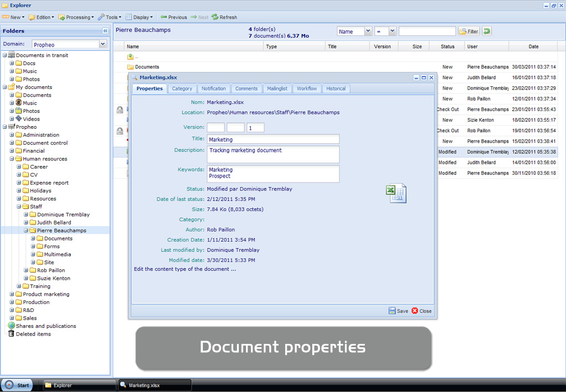
Task: Switch to the Workflow tab
Action: point(307,88)
